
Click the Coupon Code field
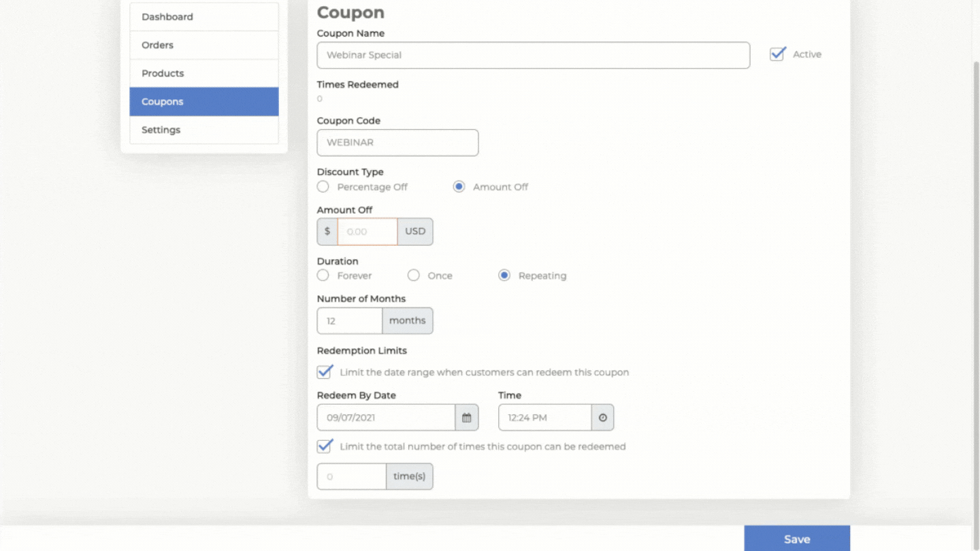coord(397,143)
